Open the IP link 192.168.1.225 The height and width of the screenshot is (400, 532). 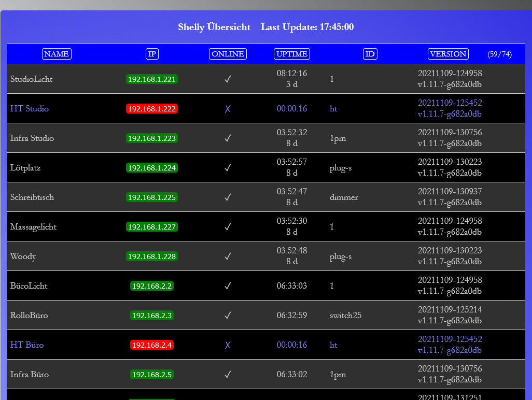click(x=152, y=197)
